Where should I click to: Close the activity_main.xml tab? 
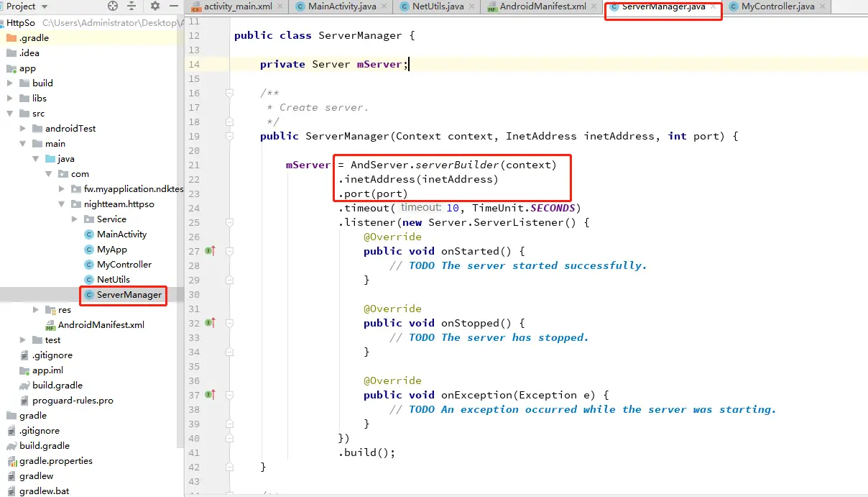point(280,6)
